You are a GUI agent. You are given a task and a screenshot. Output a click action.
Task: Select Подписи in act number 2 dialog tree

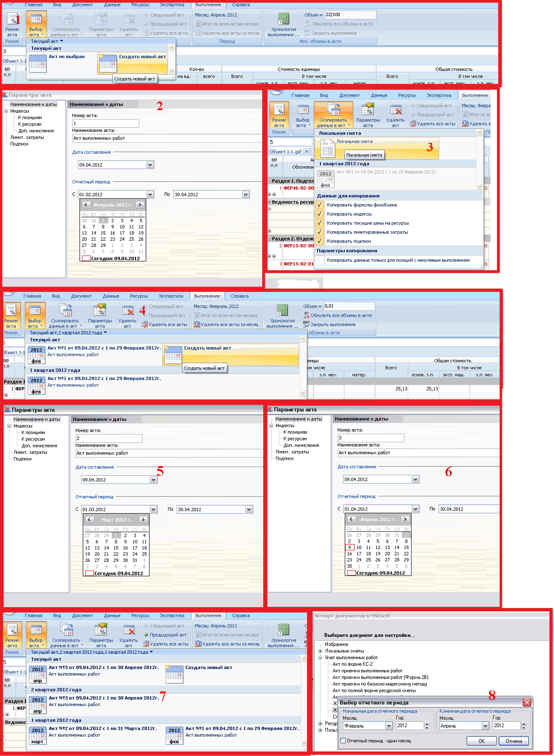coord(22,459)
